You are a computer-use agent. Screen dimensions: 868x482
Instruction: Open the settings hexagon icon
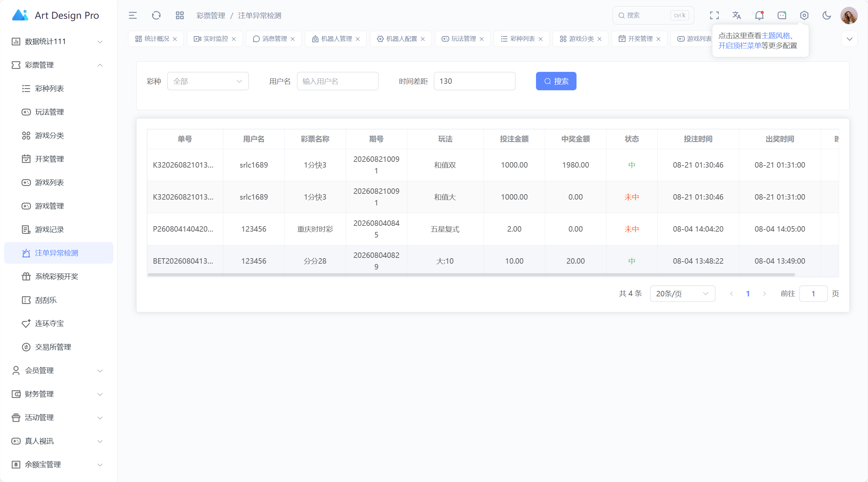[804, 15]
